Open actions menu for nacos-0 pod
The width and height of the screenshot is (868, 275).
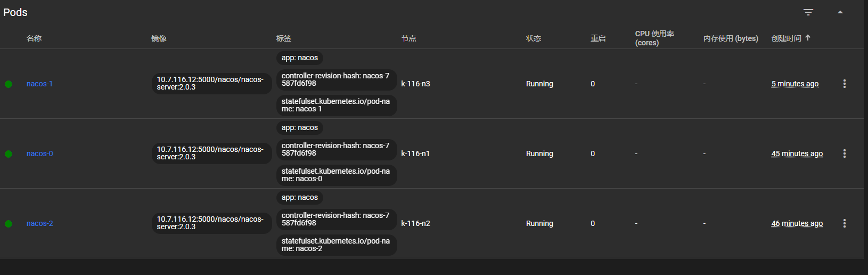tap(845, 153)
